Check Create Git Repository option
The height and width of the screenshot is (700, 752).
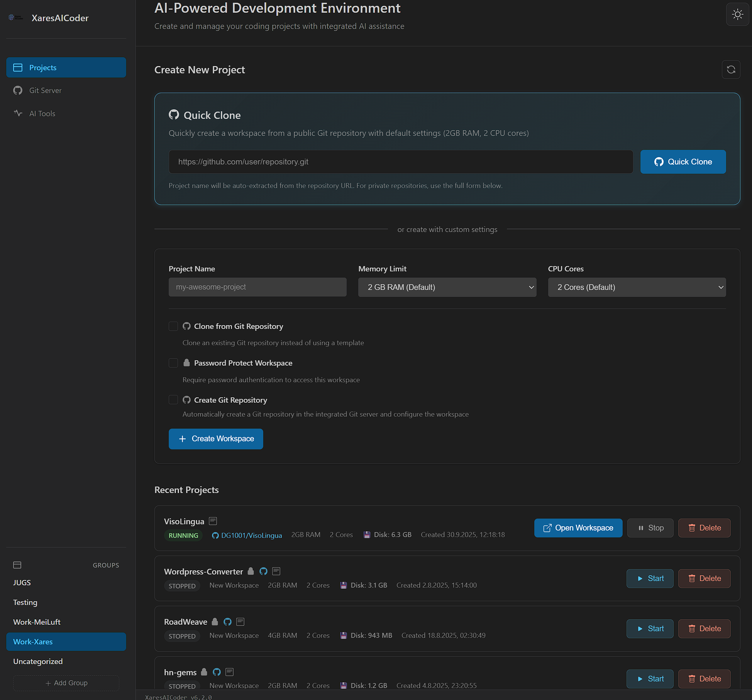pos(173,400)
